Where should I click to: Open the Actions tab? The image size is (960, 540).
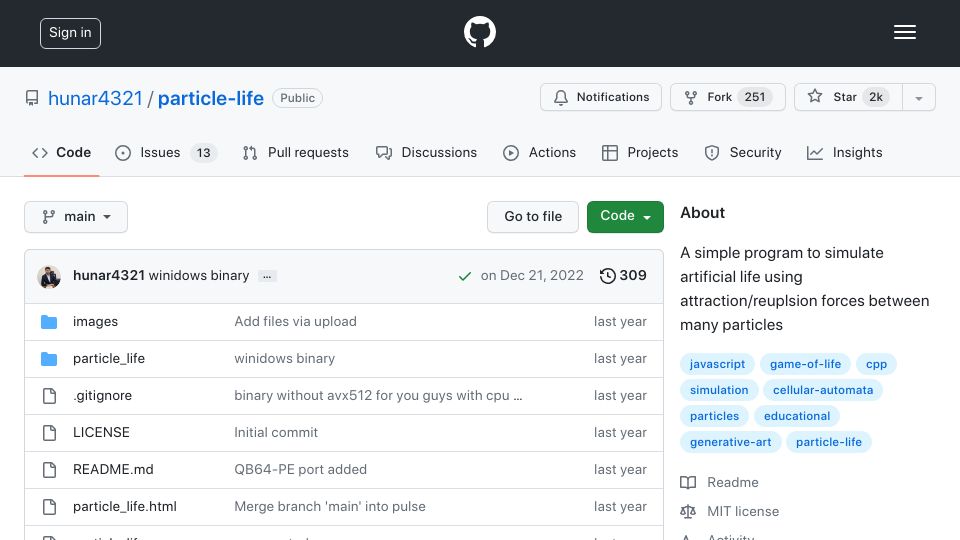[539, 152]
